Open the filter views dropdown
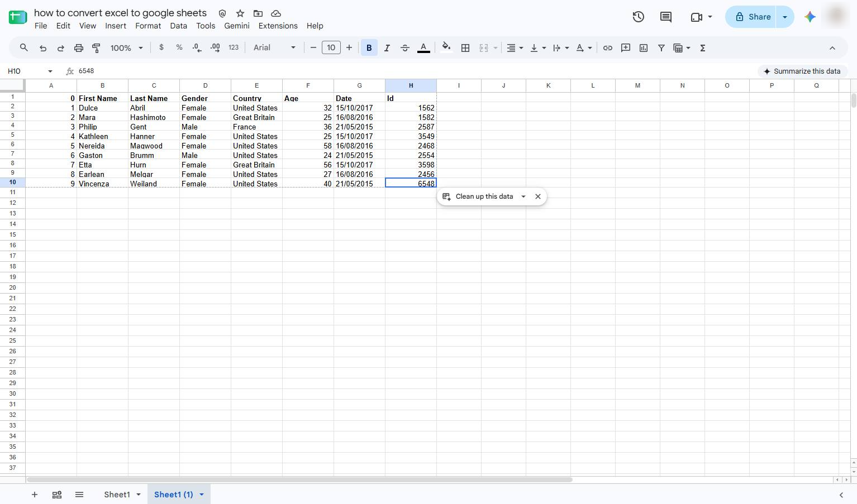The width and height of the screenshot is (857, 504). click(688, 48)
